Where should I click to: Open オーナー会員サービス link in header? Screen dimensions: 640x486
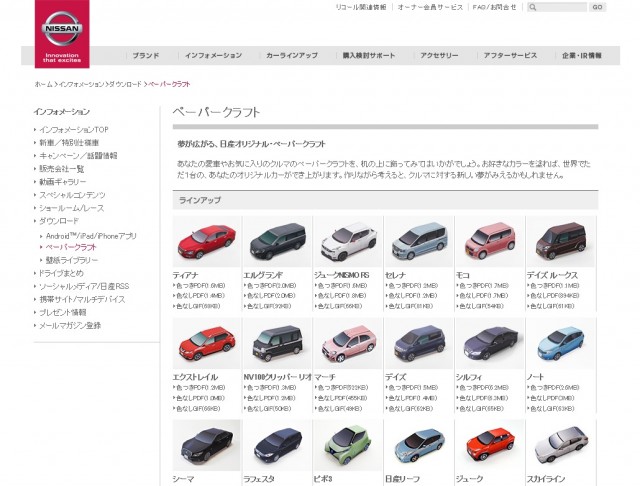tap(430, 7)
